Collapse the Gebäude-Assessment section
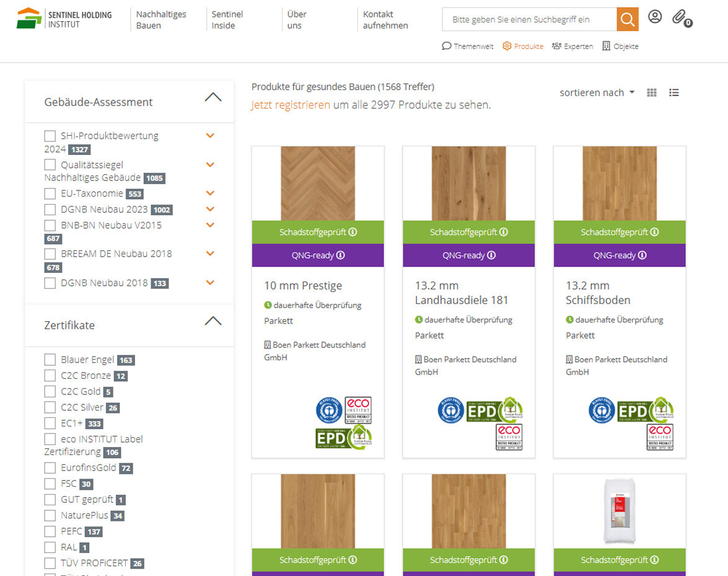728x576 pixels. (213, 97)
